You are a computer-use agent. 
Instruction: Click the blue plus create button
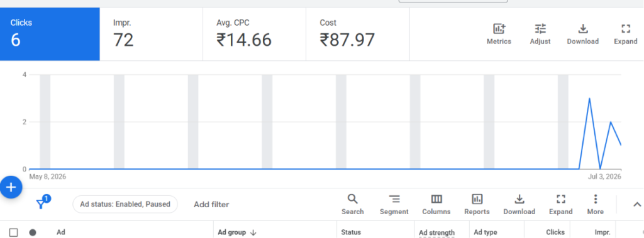point(11,188)
